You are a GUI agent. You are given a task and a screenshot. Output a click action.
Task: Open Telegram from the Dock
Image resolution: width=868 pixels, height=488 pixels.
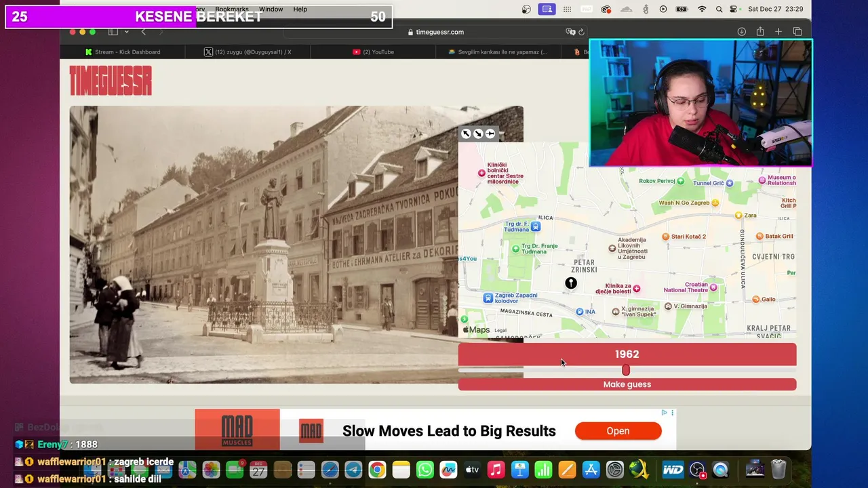pos(353,470)
